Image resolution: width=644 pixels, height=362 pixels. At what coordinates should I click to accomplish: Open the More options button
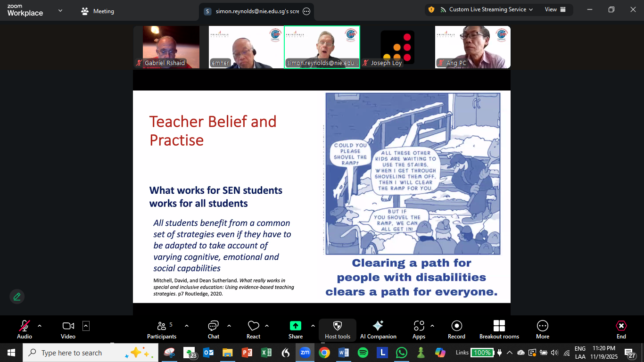coord(542,329)
